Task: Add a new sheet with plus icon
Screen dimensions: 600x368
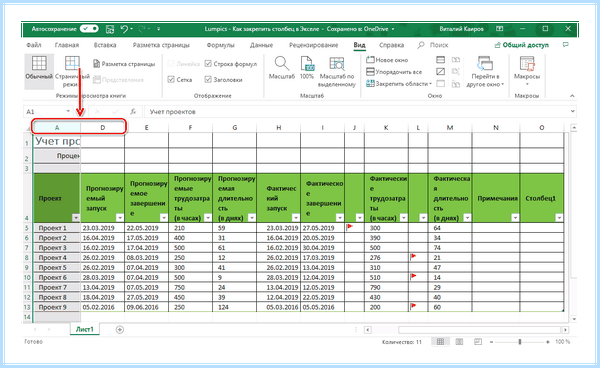Action: [x=120, y=329]
